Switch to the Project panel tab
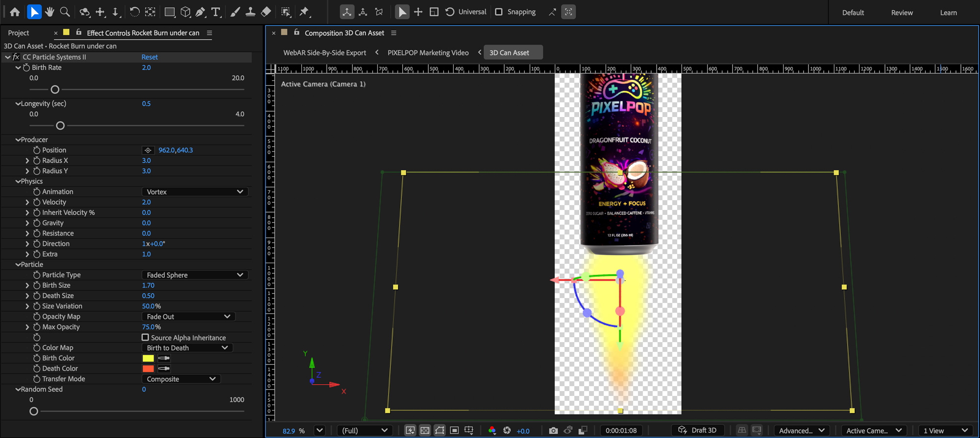Viewport: 980px width, 438px height. point(19,33)
